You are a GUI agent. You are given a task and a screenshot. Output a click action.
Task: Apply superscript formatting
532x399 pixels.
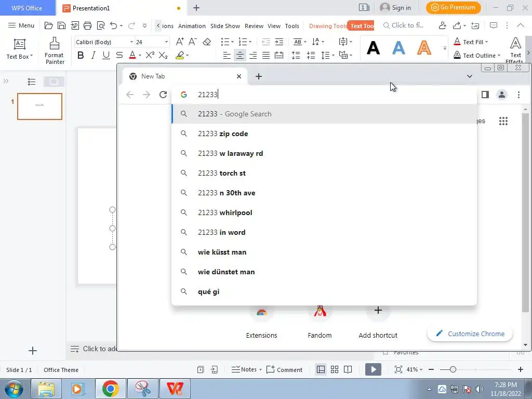(x=150, y=55)
